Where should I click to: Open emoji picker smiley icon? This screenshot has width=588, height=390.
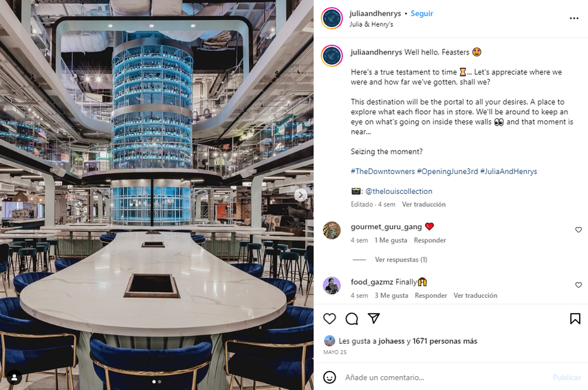pos(329,377)
